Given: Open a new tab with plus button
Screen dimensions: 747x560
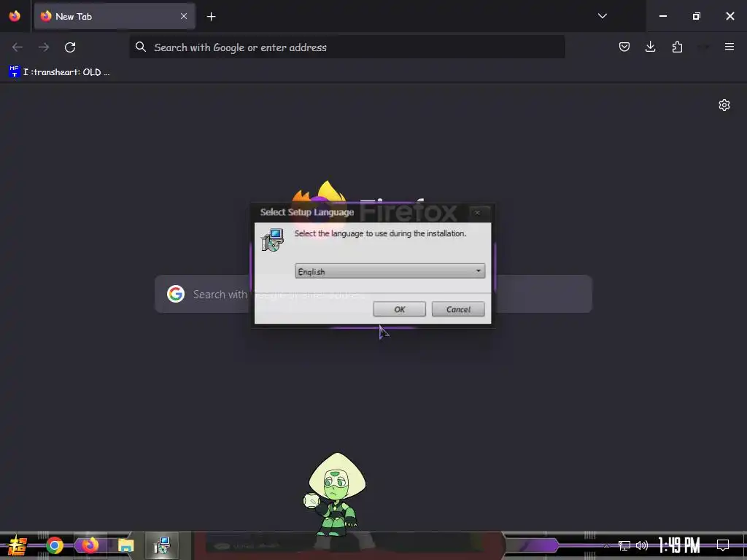Looking at the screenshot, I should coord(211,17).
